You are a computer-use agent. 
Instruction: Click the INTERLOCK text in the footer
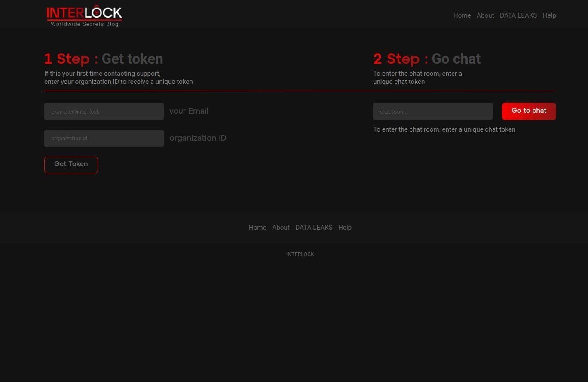pos(300,254)
